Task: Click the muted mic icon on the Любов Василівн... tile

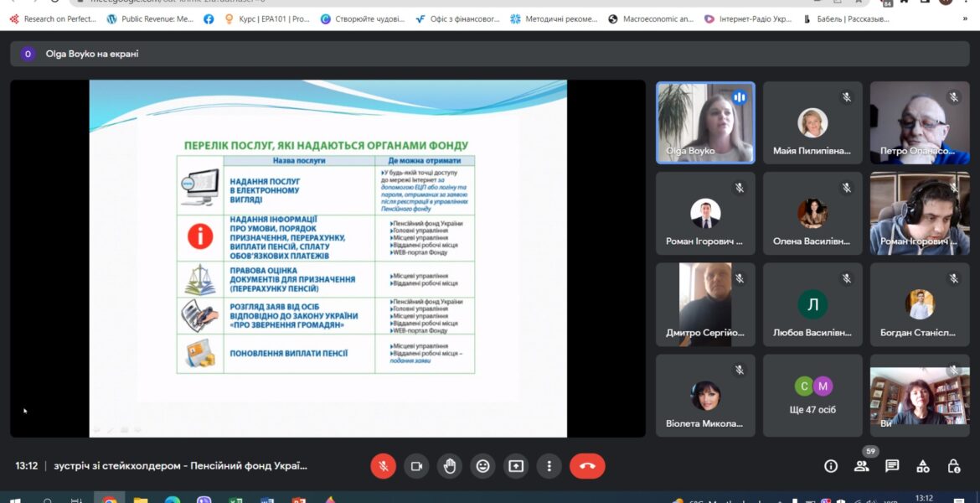Action: [846, 278]
